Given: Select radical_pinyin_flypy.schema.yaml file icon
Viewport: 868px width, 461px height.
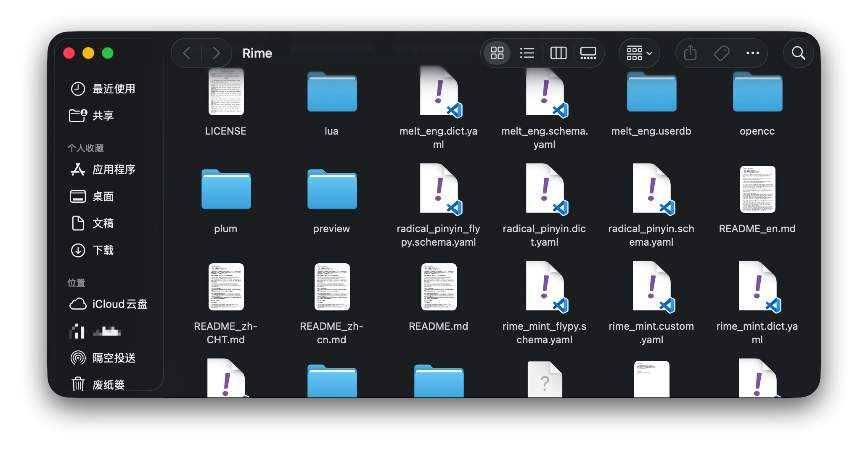Looking at the screenshot, I should click(x=440, y=189).
